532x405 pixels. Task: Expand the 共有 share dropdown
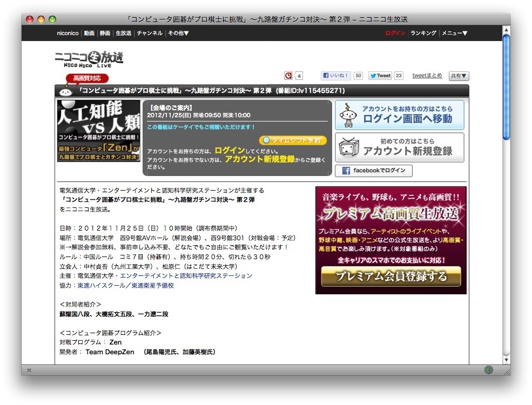tap(459, 76)
